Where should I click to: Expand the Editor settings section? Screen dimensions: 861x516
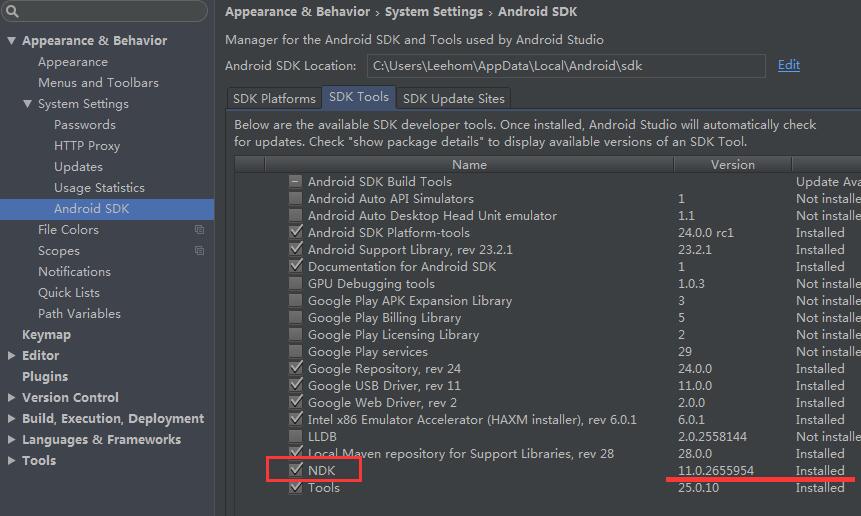[x=11, y=355]
